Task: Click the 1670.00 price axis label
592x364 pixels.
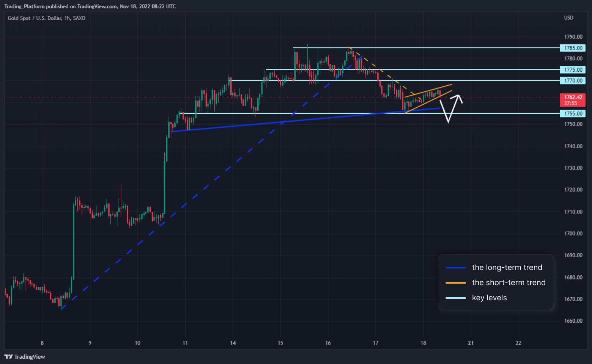Action: tap(573, 299)
